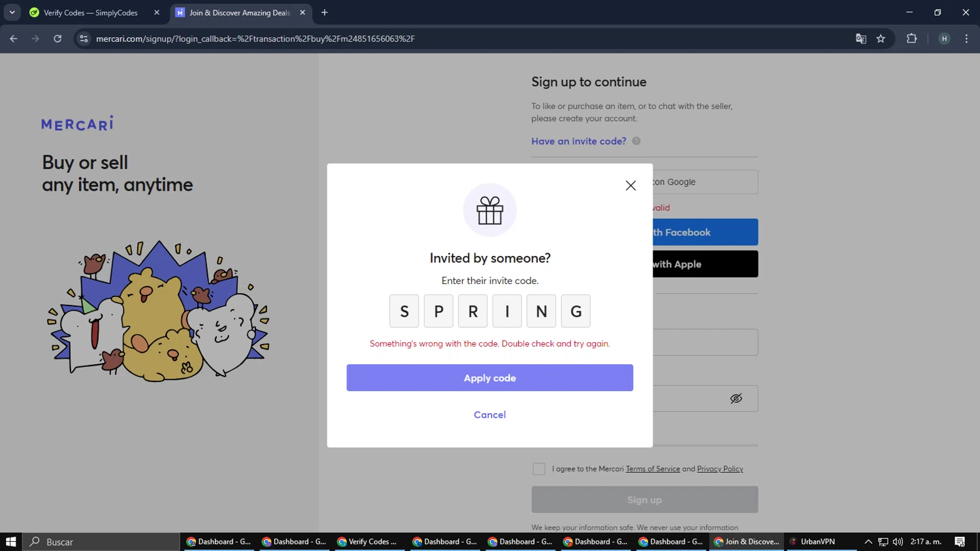
Task: Expand the tab search dropdown arrow
Action: pos(12,12)
